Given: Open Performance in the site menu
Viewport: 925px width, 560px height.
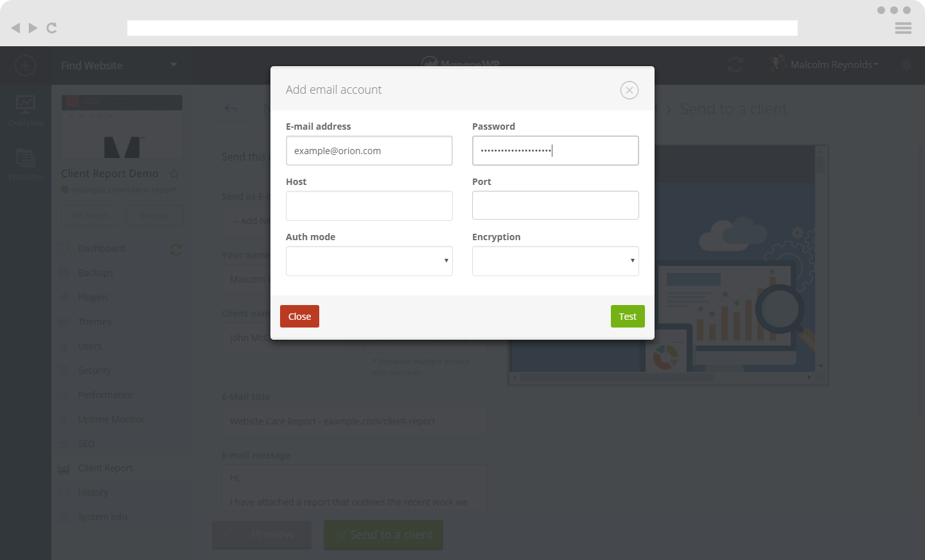Looking at the screenshot, I should pyautogui.click(x=105, y=395).
